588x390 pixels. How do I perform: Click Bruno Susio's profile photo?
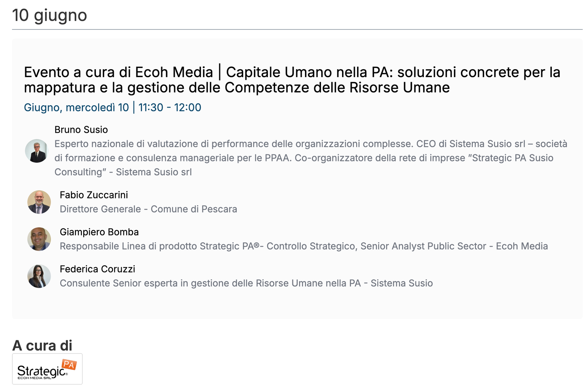coord(36,151)
